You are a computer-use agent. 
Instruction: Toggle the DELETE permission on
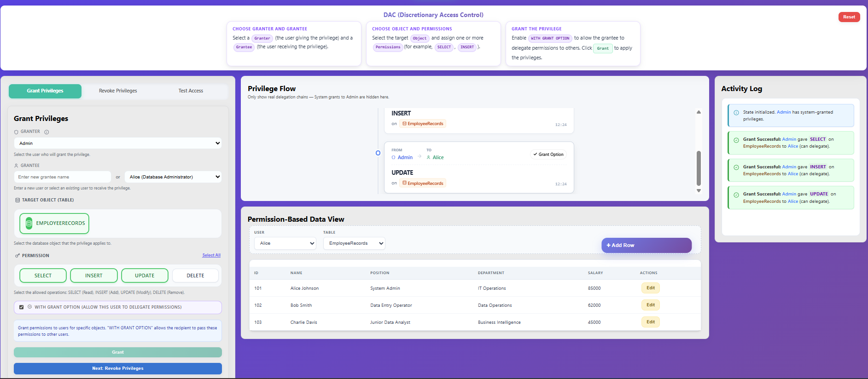coord(195,276)
